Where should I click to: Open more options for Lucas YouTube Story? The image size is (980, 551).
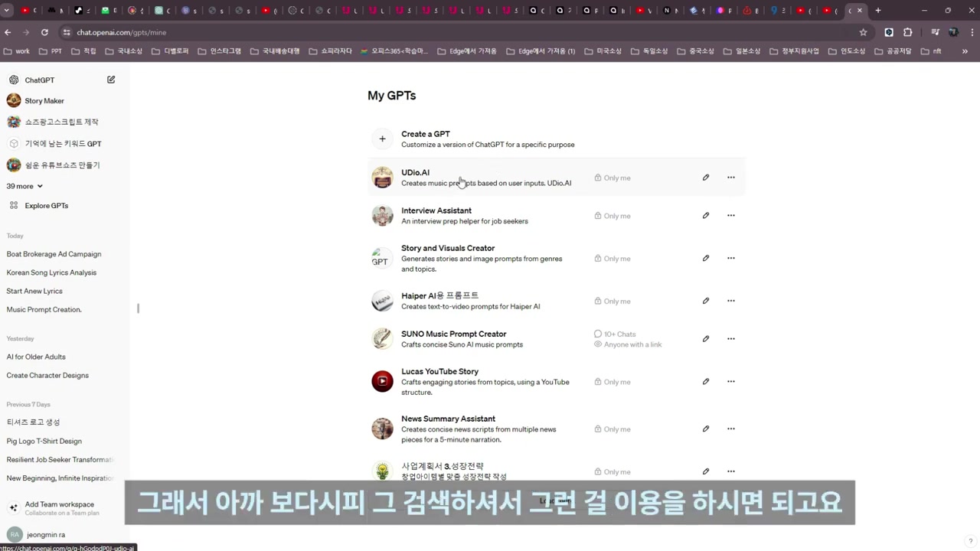point(731,381)
